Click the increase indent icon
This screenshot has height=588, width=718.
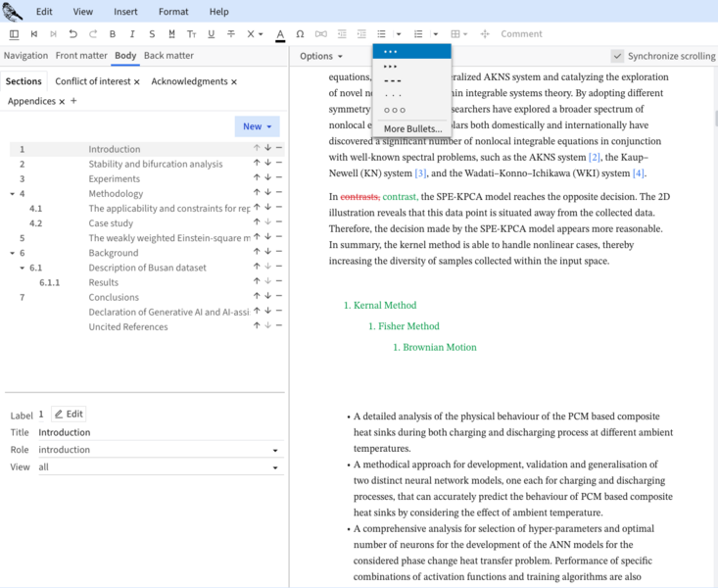pyautogui.click(x=361, y=34)
